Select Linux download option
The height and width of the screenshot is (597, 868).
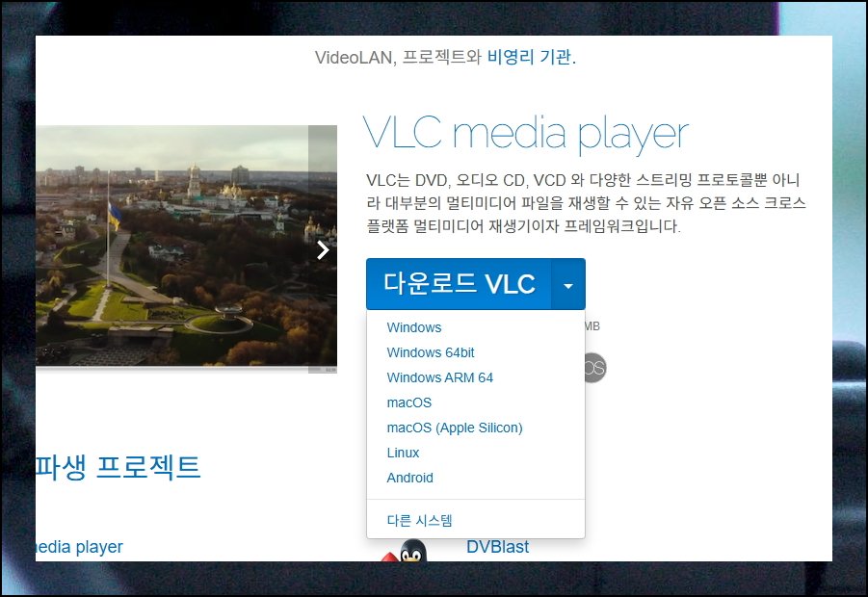(x=403, y=453)
